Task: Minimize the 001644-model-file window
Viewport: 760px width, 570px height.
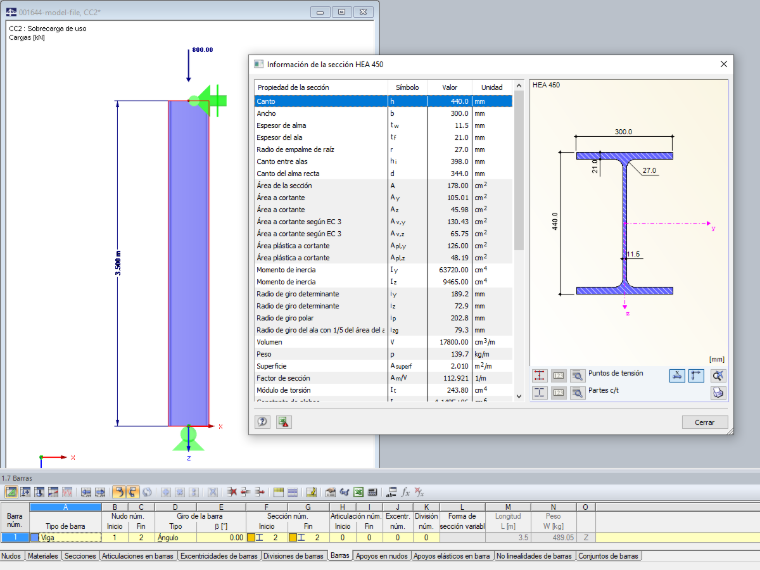Action: coord(320,12)
